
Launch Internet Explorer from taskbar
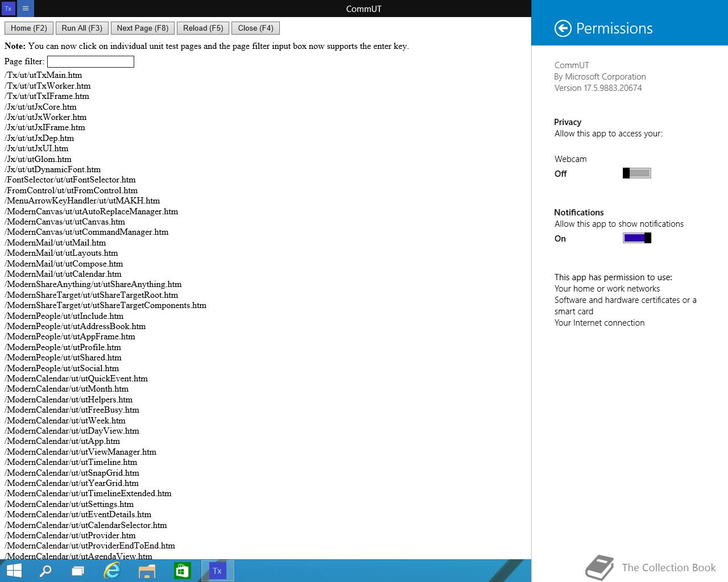coord(112,571)
